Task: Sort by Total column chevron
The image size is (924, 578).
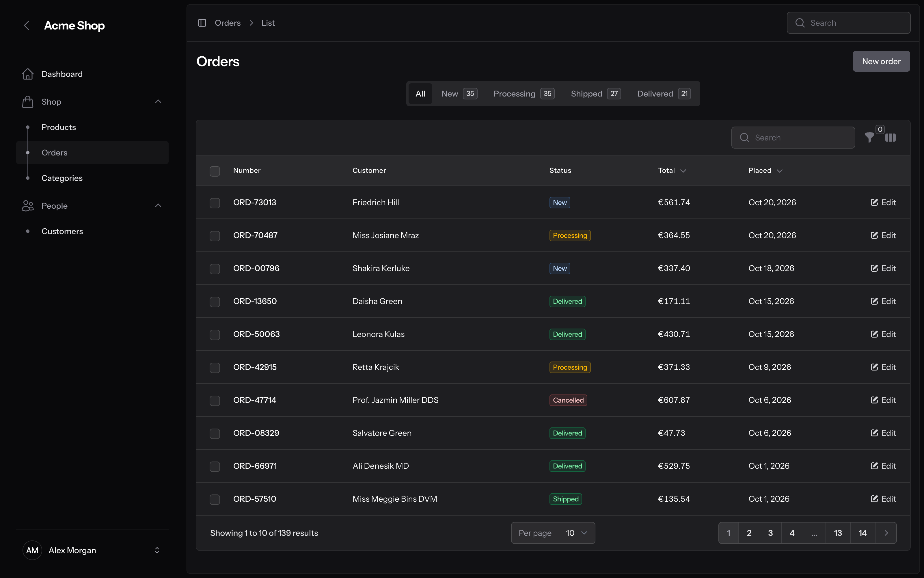Action: tap(683, 171)
